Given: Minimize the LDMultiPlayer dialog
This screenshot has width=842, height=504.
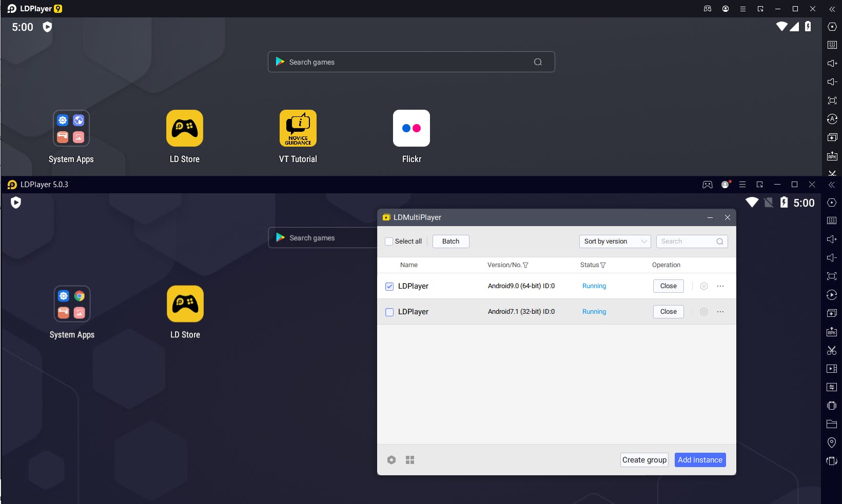Looking at the screenshot, I should point(710,218).
